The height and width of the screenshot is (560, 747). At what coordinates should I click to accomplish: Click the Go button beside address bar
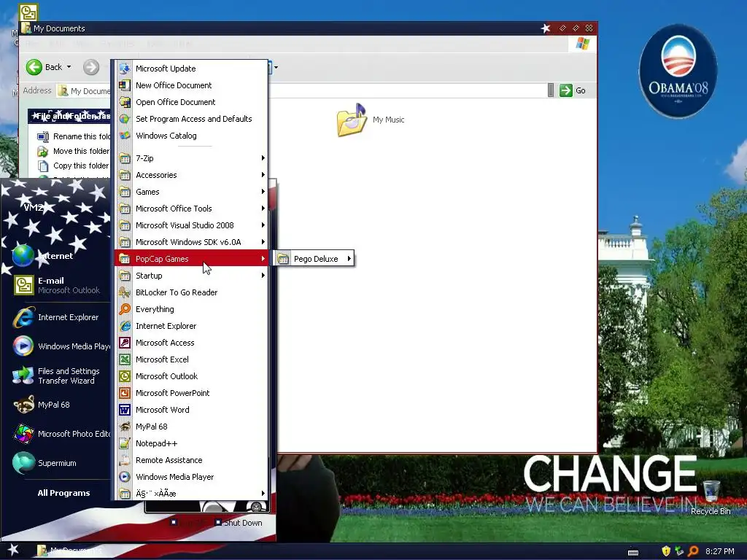click(573, 90)
